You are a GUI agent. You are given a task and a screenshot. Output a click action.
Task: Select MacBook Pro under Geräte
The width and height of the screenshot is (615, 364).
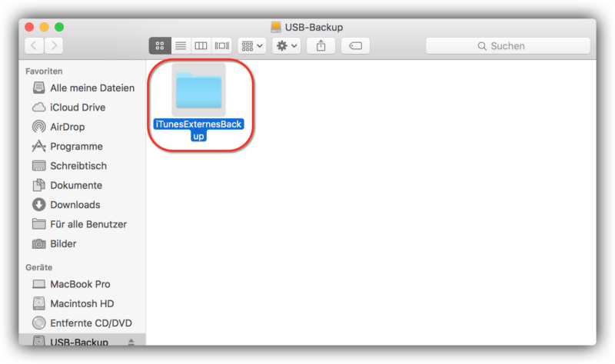tap(83, 284)
